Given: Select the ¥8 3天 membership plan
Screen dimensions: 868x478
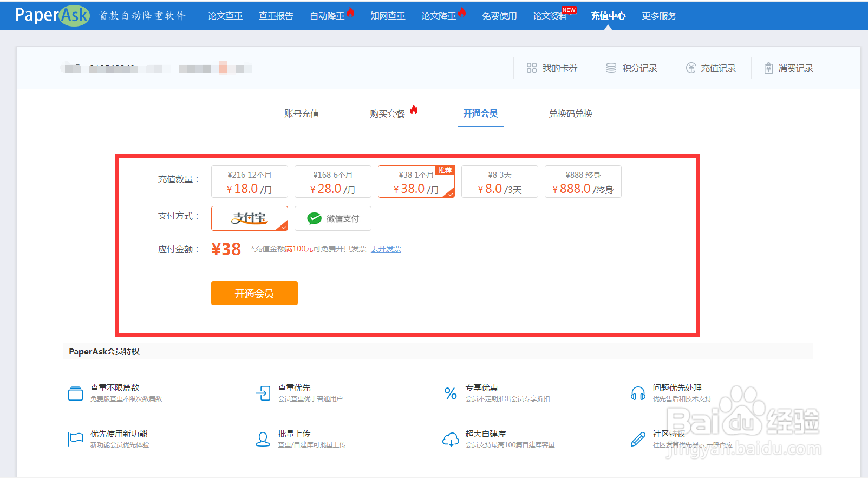Looking at the screenshot, I should [x=500, y=182].
